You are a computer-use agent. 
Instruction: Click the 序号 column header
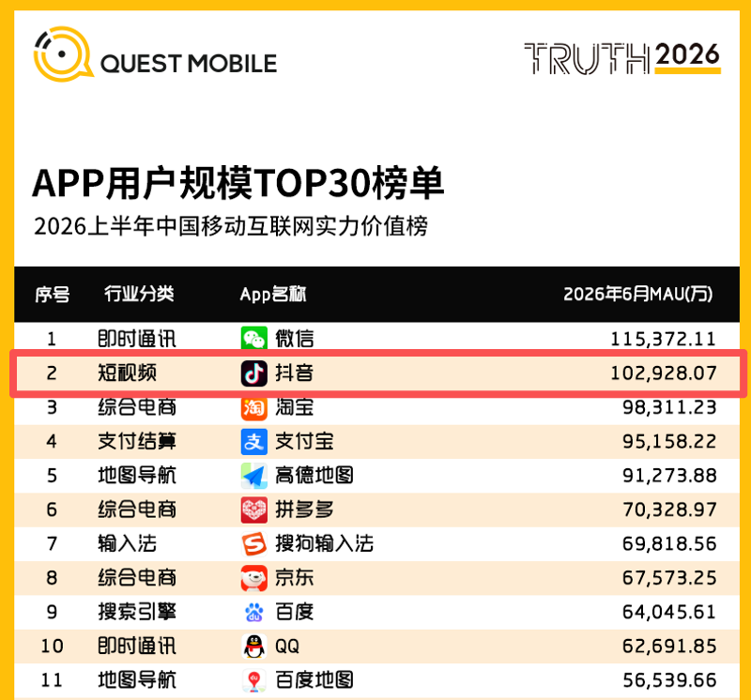[x=53, y=294]
